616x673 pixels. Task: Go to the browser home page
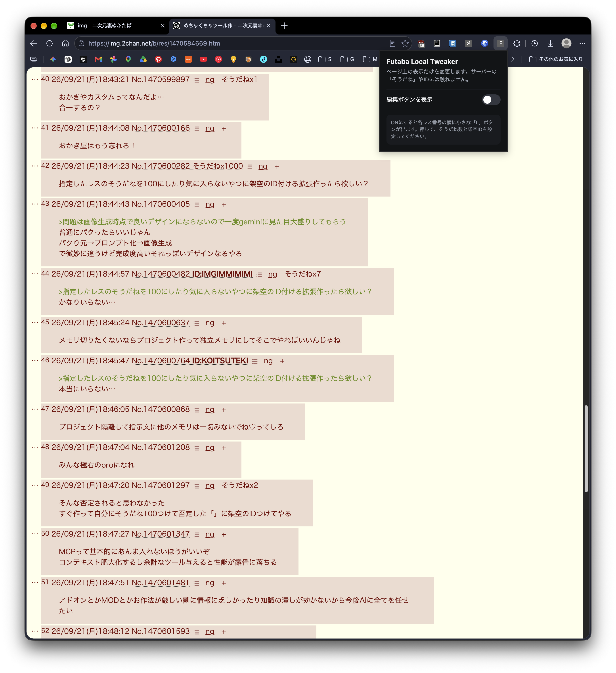65,43
